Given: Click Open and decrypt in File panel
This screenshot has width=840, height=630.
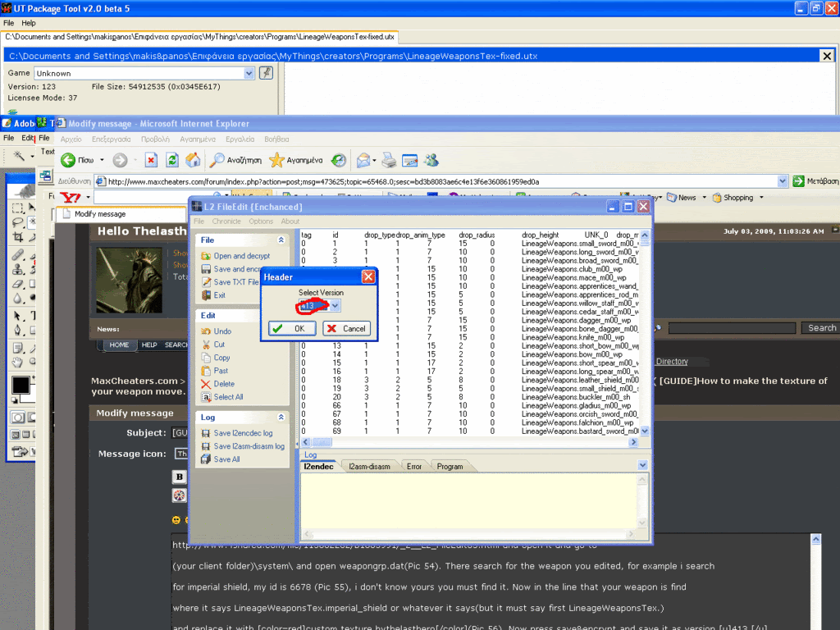Looking at the screenshot, I should point(241,256).
